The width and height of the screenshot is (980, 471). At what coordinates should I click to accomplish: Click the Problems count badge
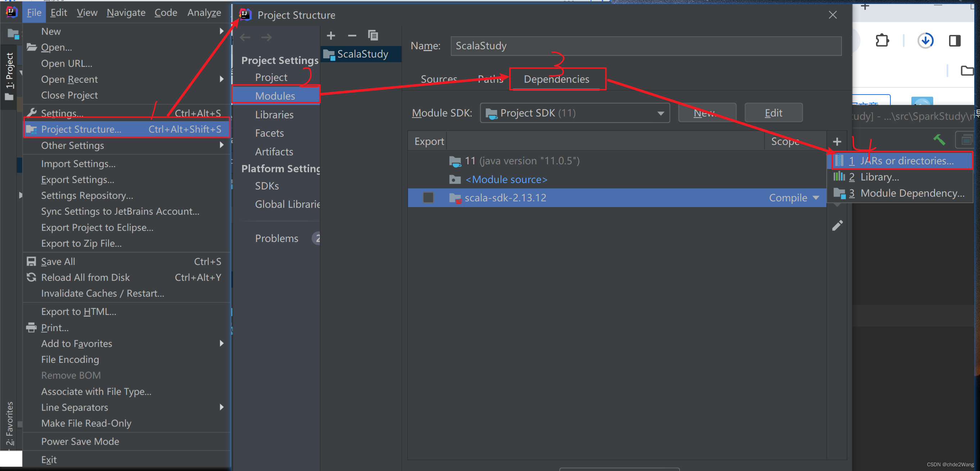click(x=317, y=238)
